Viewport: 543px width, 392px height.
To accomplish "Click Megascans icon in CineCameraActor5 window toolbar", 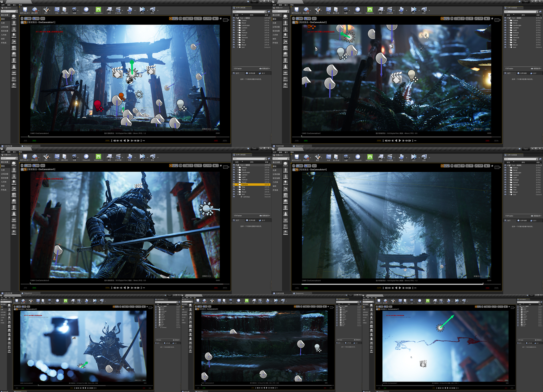I will pos(65,301).
